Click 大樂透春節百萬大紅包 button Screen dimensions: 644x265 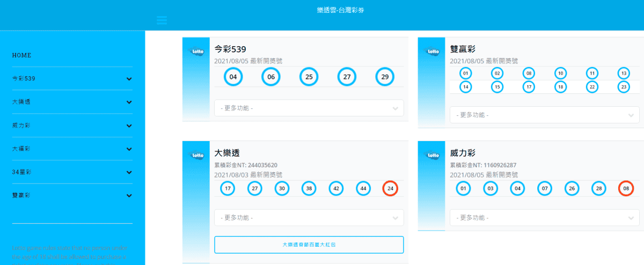pos(309,245)
